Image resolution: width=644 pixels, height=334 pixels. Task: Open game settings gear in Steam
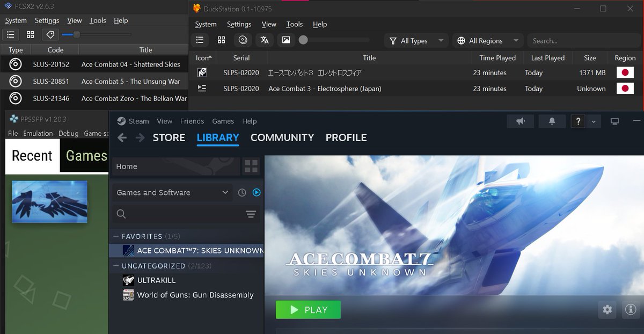[608, 309]
